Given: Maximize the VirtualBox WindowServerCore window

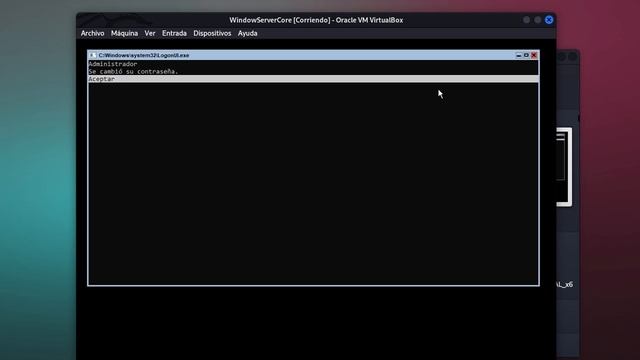Looking at the screenshot, I should click(x=538, y=20).
